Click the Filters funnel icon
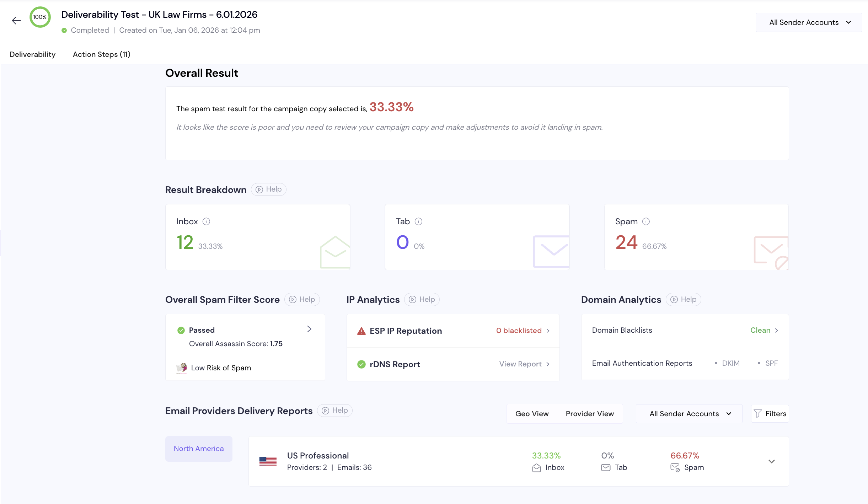The width and height of the screenshot is (868, 504). (757, 414)
